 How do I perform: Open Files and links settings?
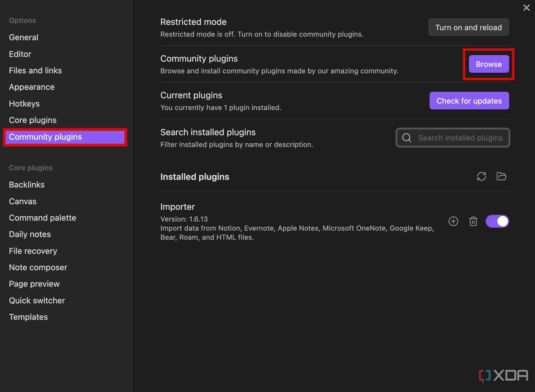pyautogui.click(x=35, y=70)
